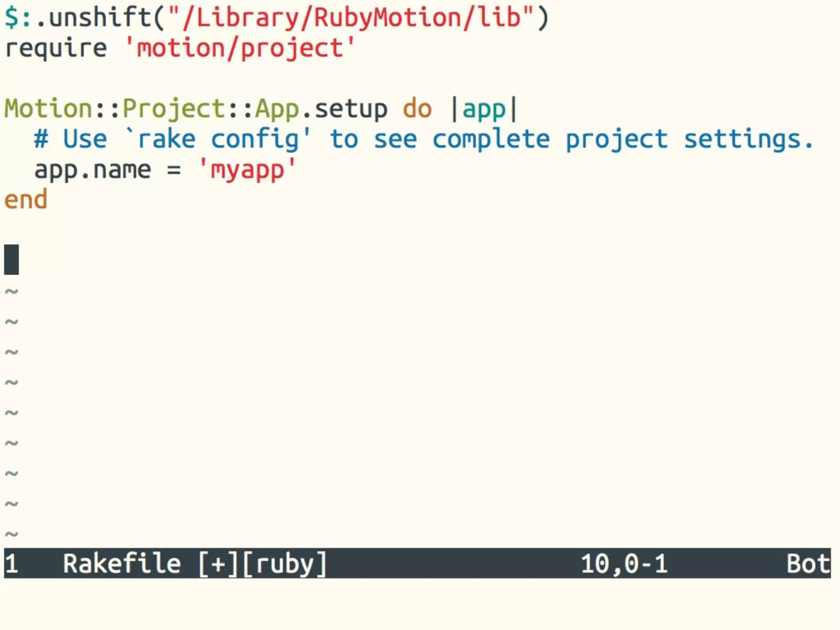Click the '[ruby]' filetype indicator
Screen dimensions: 840x630
(285, 564)
